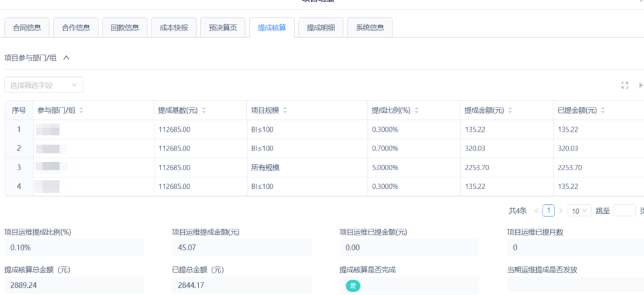This screenshot has height=295, width=644.
Task: Sort by 项目规模 column
Action: pyautogui.click(x=285, y=110)
